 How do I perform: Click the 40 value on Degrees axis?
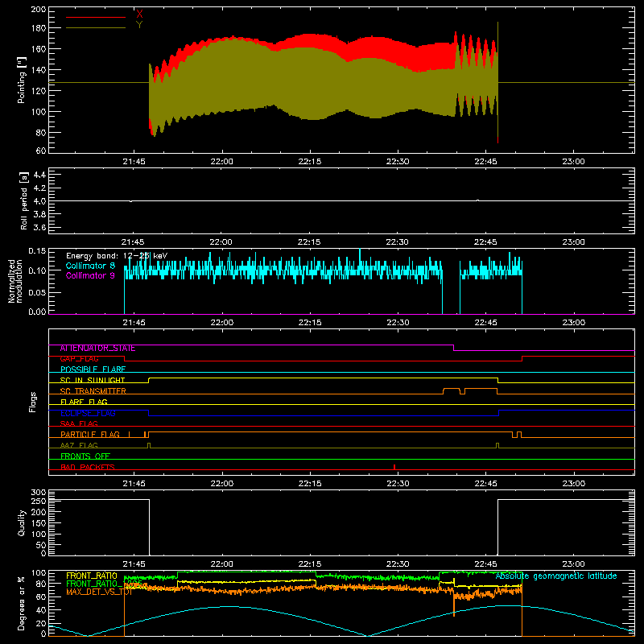tap(41, 610)
